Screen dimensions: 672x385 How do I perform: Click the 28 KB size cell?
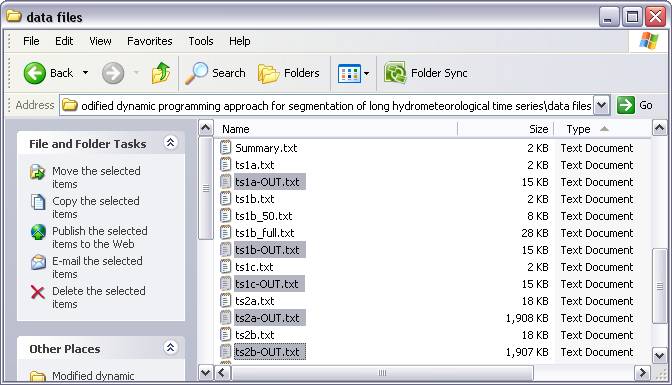535,233
